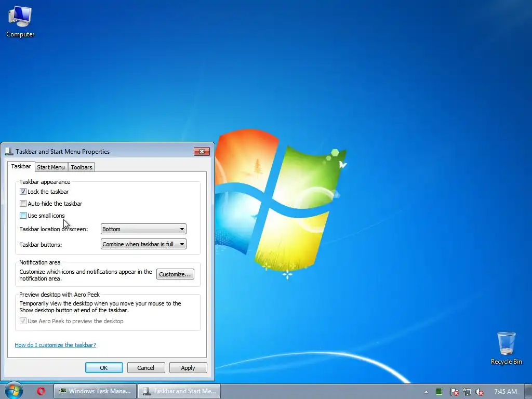Viewport: 532px width, 399px height.
Task: Click the Notification area group label
Action: [39, 262]
